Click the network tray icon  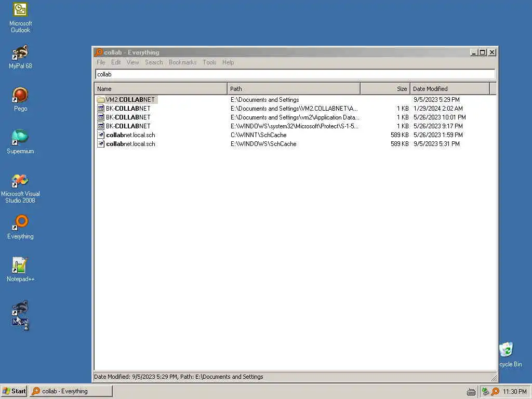point(486,391)
